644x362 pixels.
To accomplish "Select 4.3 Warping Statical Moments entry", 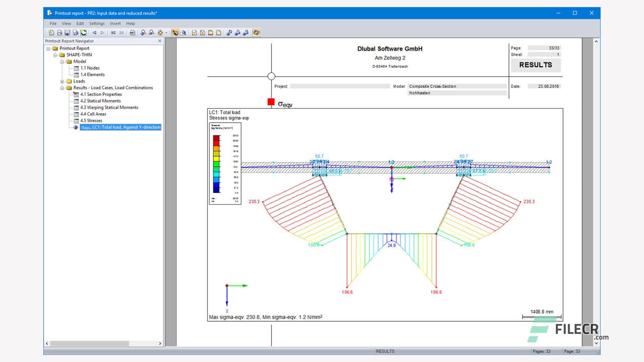I will 109,108.
